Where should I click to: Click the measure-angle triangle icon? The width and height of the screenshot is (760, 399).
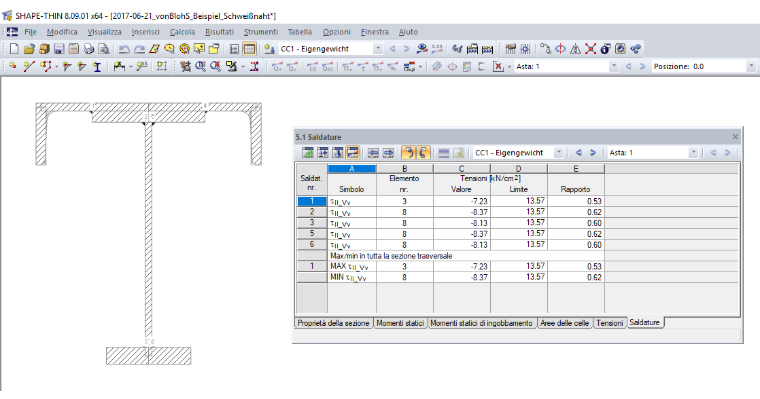pyautogui.click(x=575, y=48)
